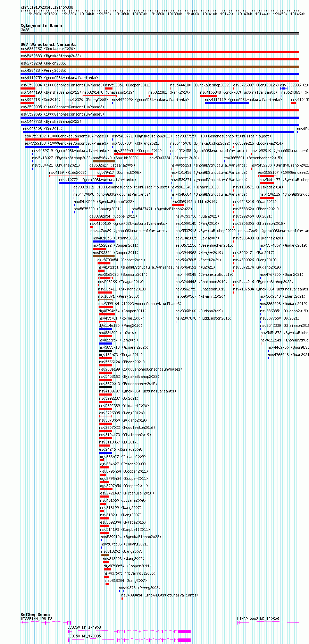The height and width of the screenshot is (644, 309).
Task: Click the esv3377157 1000GenomesConsortiumPilotProject label
Action: [223, 136]
